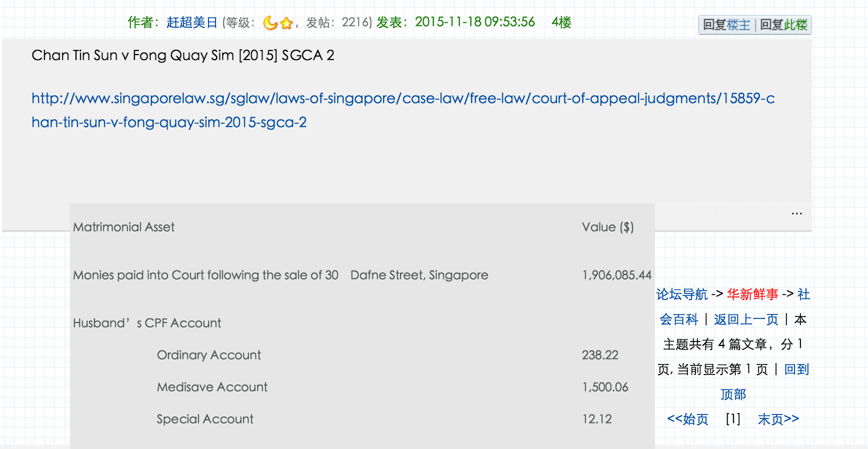Click the 4楼 floor label

(x=561, y=22)
